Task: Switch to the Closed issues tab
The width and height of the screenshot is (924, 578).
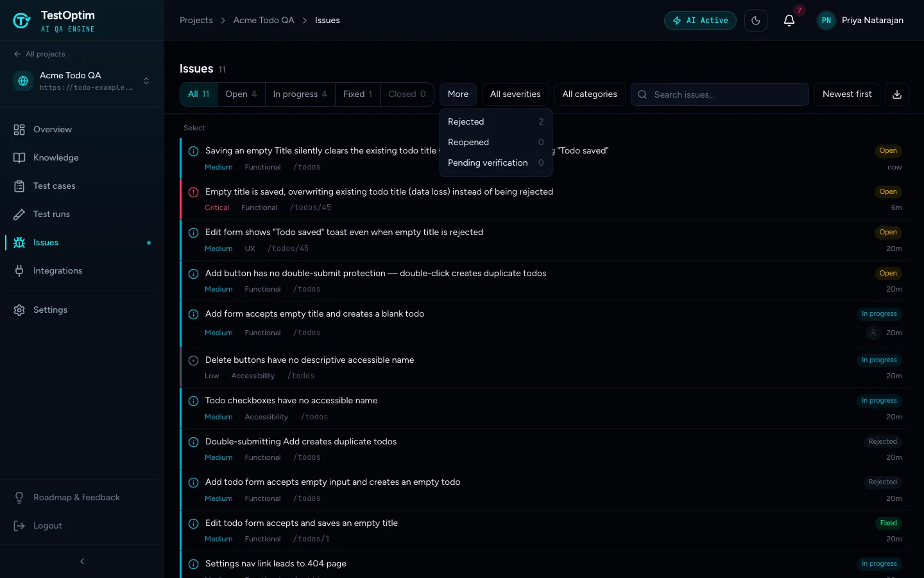Action: [x=407, y=94]
